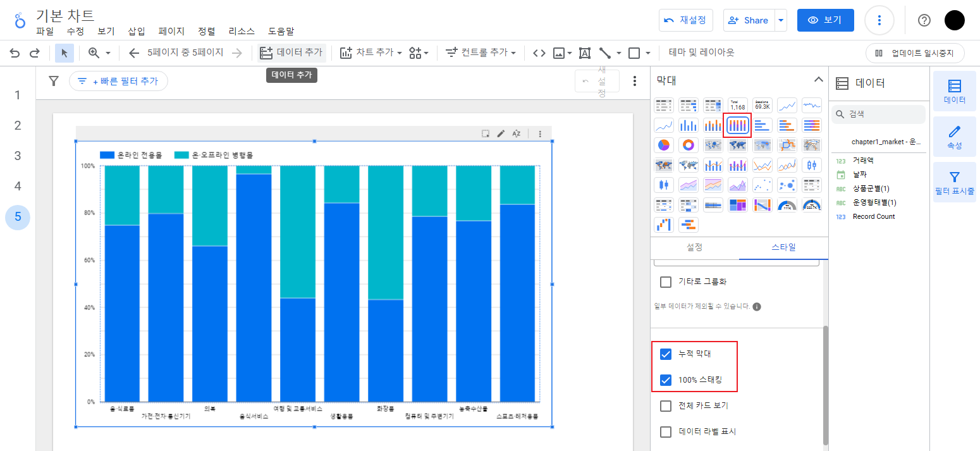Open 테마 및 레이아웃 panel
Viewport: 980px width, 451px height.
701,53
